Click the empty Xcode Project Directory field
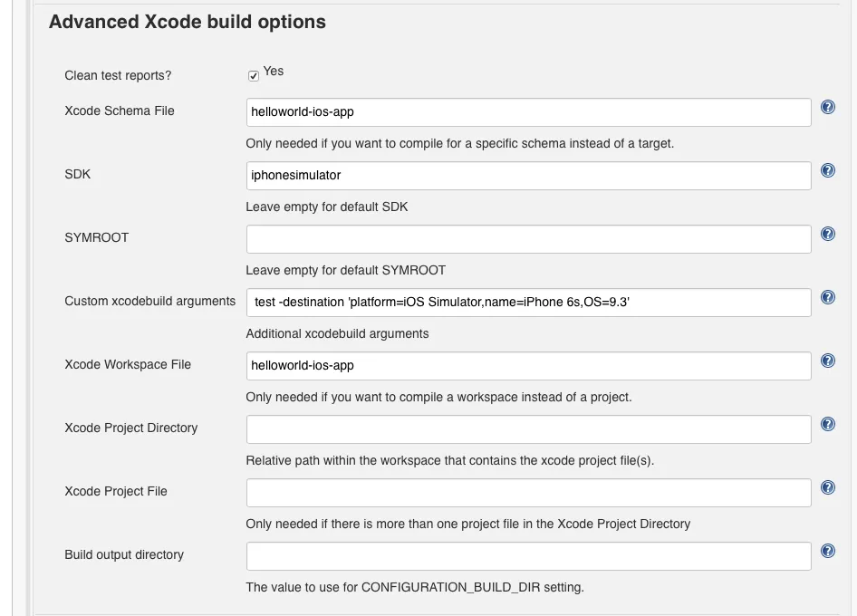This screenshot has width=857, height=616. click(x=528, y=429)
